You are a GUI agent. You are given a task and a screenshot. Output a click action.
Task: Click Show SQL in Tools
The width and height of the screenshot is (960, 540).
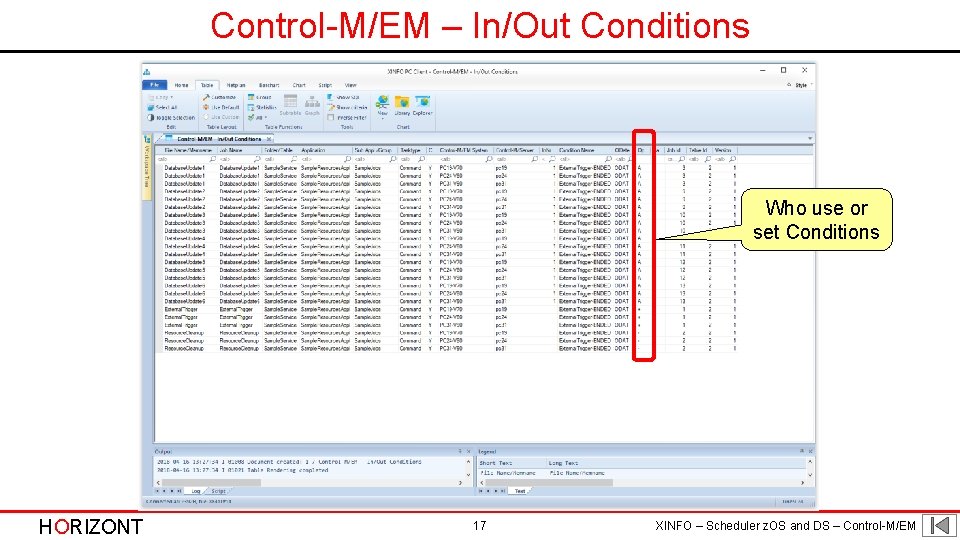click(x=343, y=97)
